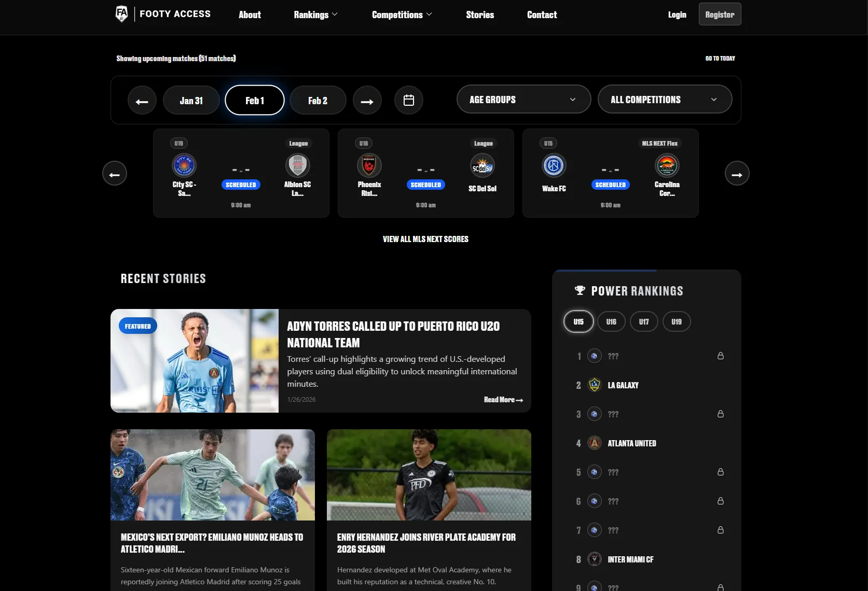Image resolution: width=868 pixels, height=591 pixels.
Task: Open the All Competitions dropdown
Action: (665, 99)
